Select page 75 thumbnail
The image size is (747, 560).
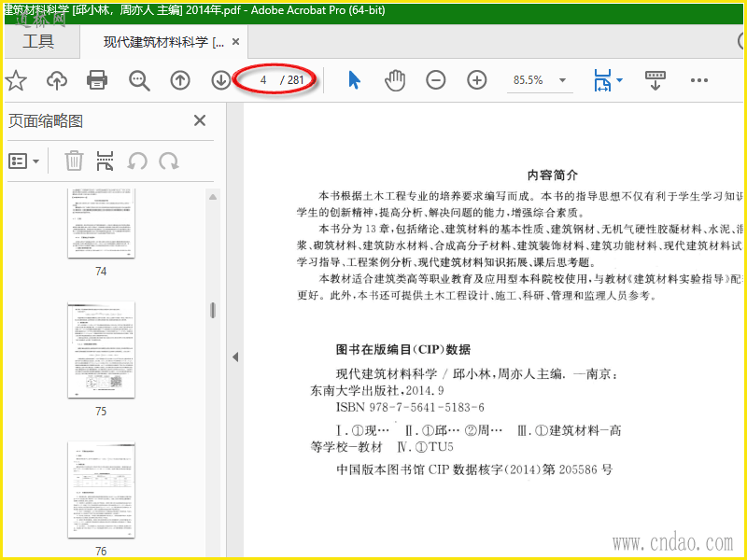point(101,350)
